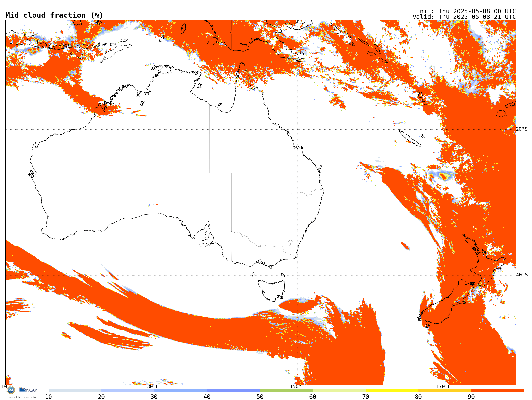
Task: Click the 60-70 pale yellow colorbar segment
Action: [339, 391]
